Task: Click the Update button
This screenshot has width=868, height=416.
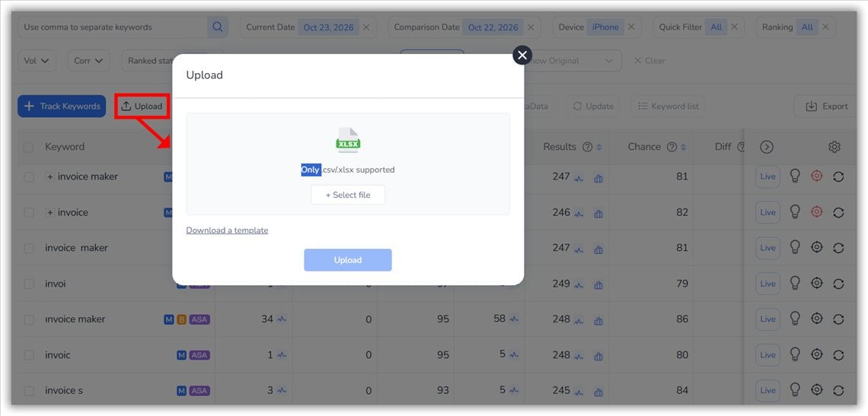Action: tap(593, 106)
